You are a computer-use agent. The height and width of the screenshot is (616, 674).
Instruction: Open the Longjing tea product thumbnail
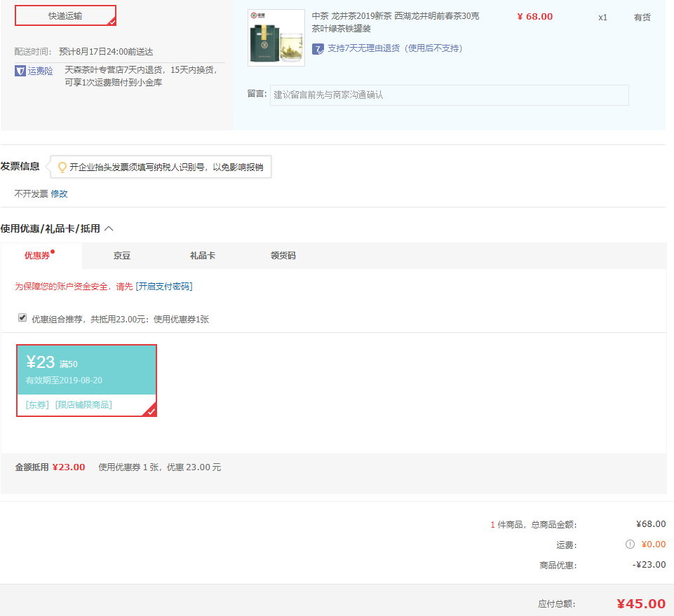276,38
